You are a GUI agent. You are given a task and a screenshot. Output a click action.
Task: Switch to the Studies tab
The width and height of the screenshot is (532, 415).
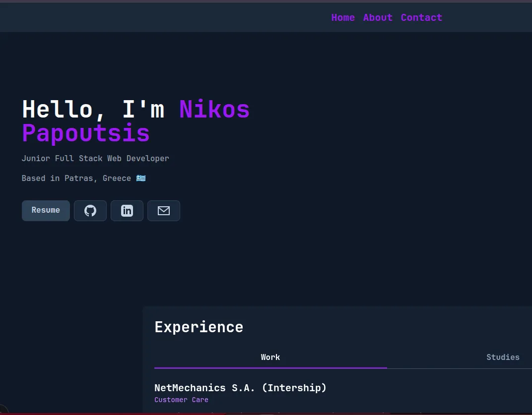503,357
